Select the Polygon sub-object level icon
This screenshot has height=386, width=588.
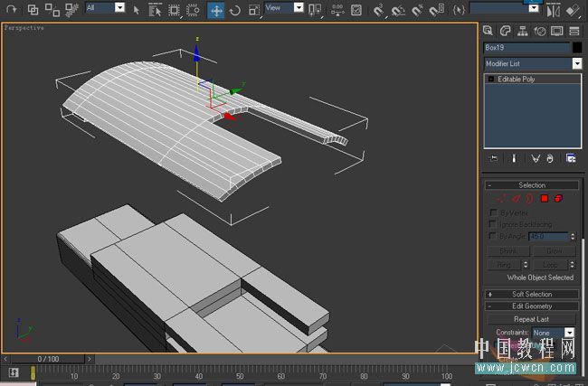[x=545, y=199]
